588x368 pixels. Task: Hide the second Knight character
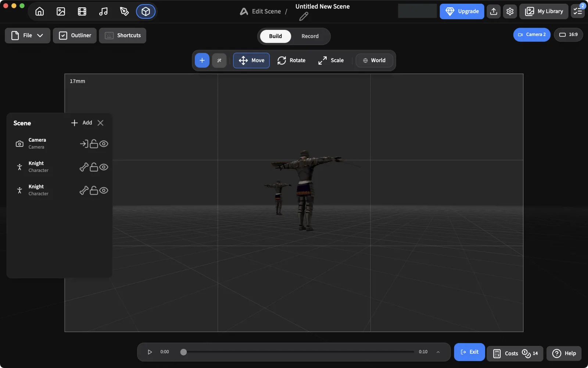tap(104, 190)
